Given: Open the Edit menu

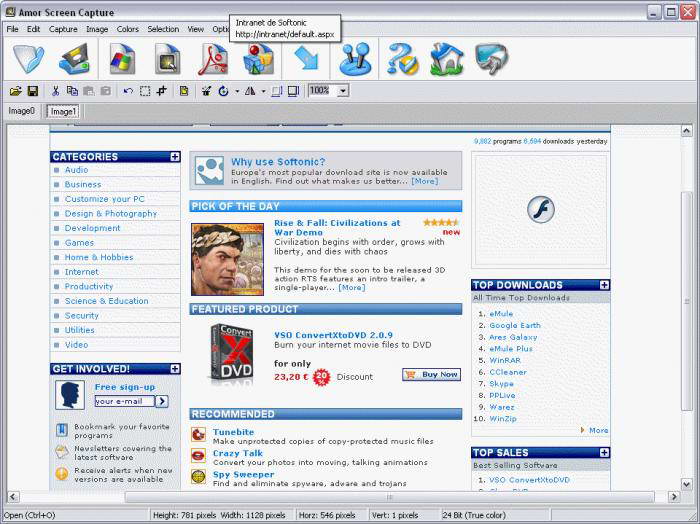Looking at the screenshot, I should pyautogui.click(x=33, y=29).
